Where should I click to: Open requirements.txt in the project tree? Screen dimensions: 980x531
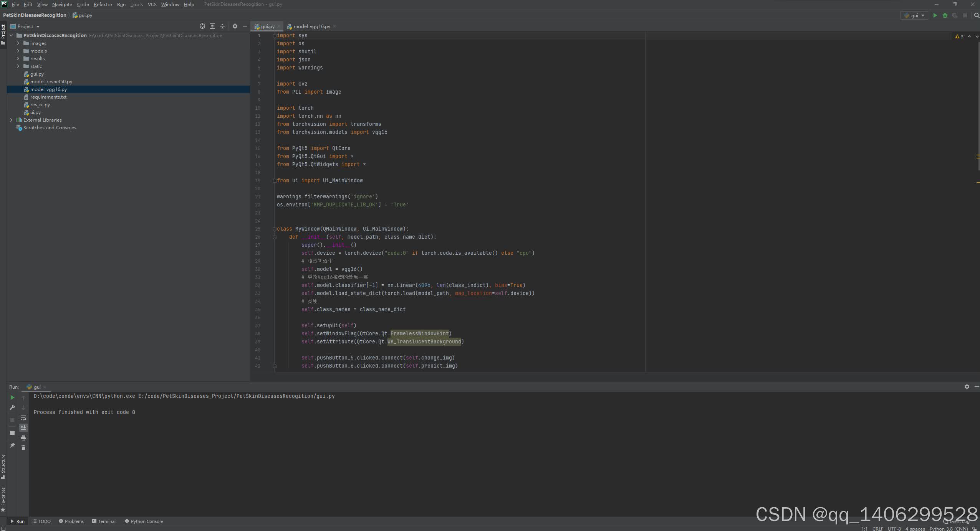(x=48, y=97)
